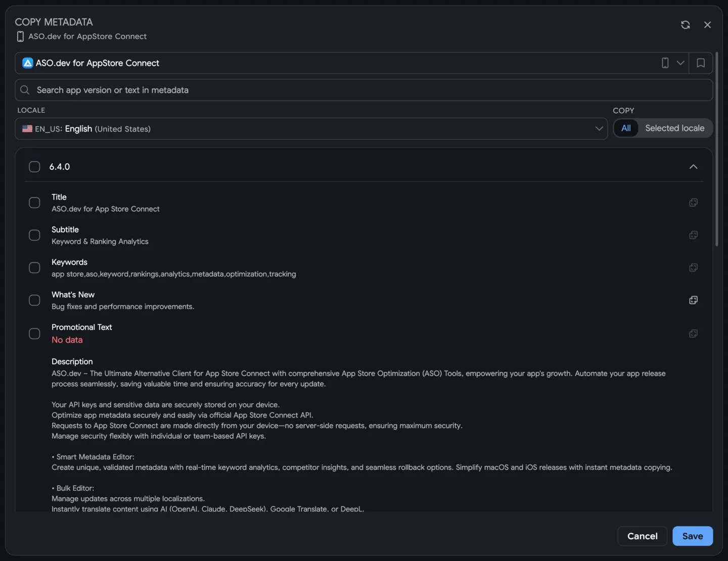Focus the search app version field

click(x=364, y=90)
